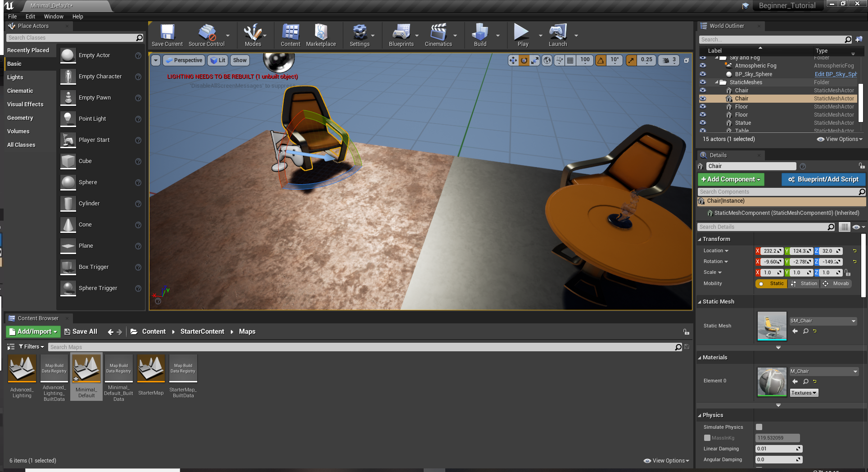
Task: Select Cone in Place Actors
Action: 101,225
